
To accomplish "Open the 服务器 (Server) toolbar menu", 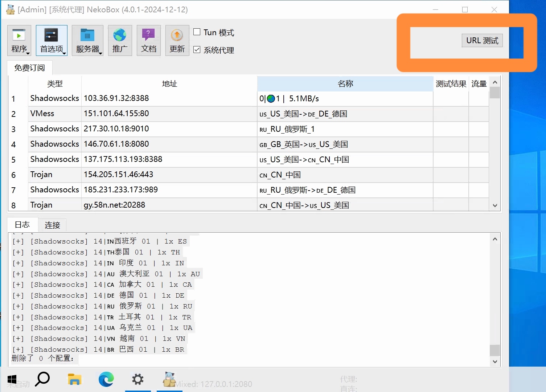I will coord(87,40).
